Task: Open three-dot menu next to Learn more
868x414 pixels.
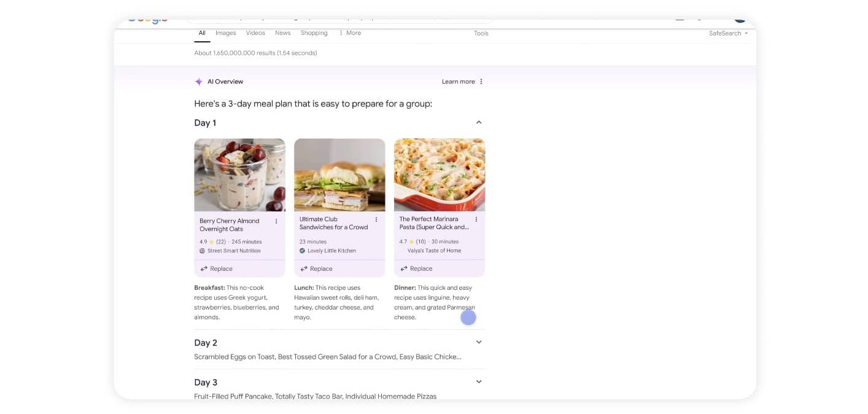Action: click(481, 82)
